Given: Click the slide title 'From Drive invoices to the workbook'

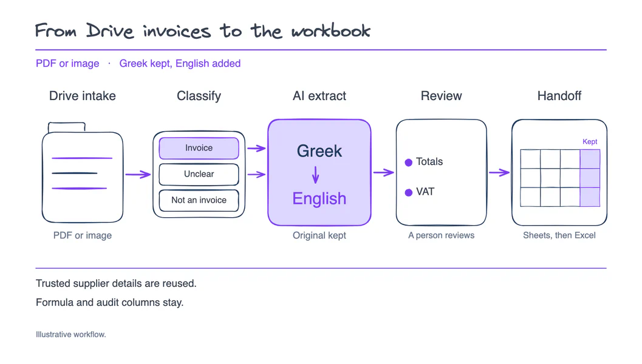Looking at the screenshot, I should tap(203, 31).
